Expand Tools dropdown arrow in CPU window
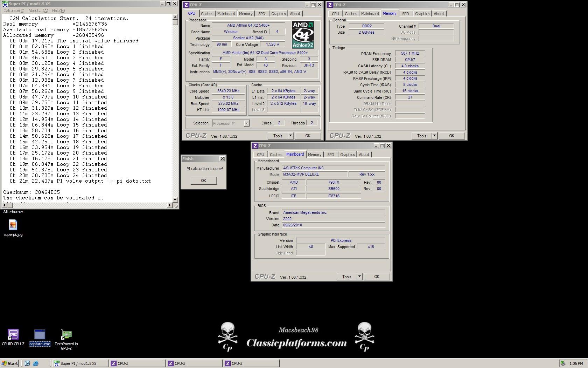 (x=290, y=136)
